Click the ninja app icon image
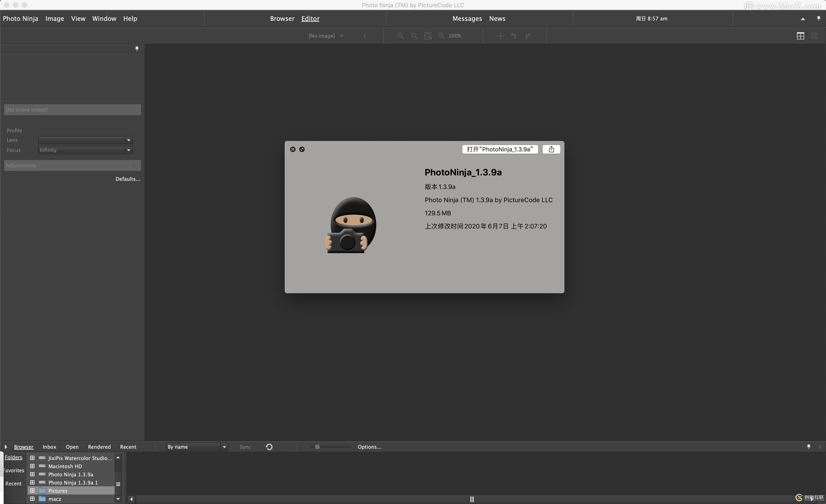 click(350, 225)
